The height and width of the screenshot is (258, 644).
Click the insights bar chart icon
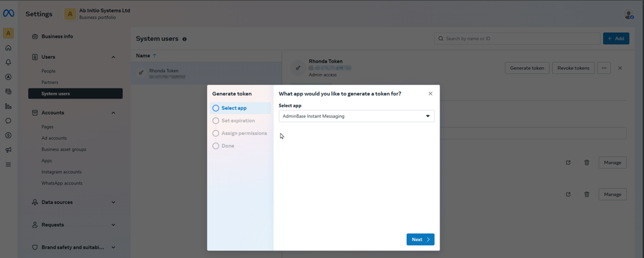point(8,106)
